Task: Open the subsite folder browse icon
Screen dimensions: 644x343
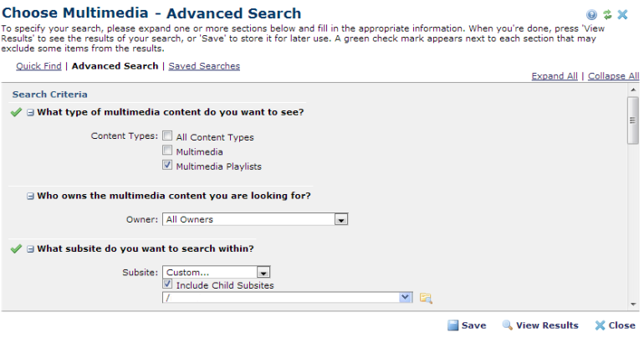Action: click(x=426, y=298)
